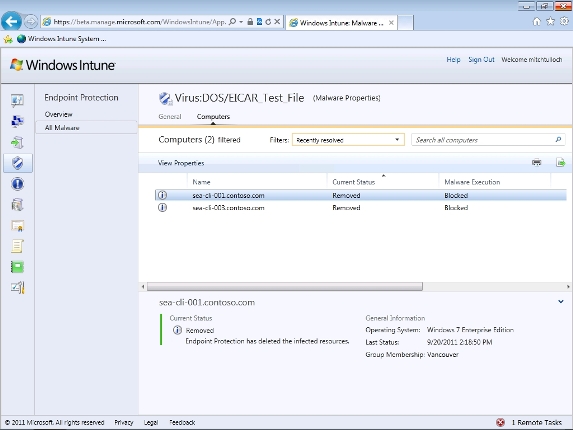Stop loading via address bar X icon

pyautogui.click(x=277, y=22)
